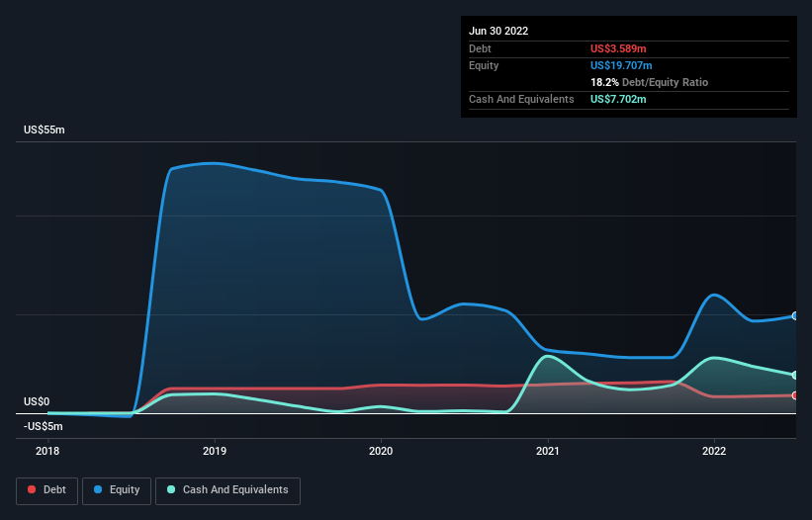Click the 2021 x-axis label
Viewport: 812px width, 520px height.
547,451
